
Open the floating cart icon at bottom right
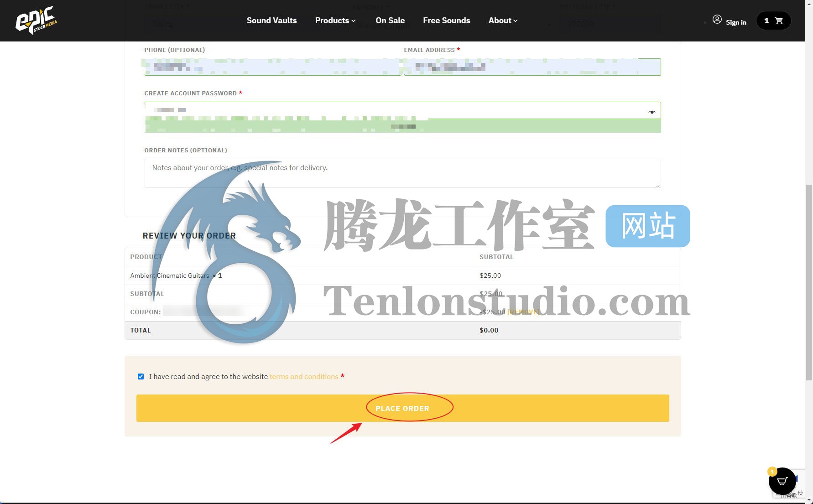pos(782,481)
